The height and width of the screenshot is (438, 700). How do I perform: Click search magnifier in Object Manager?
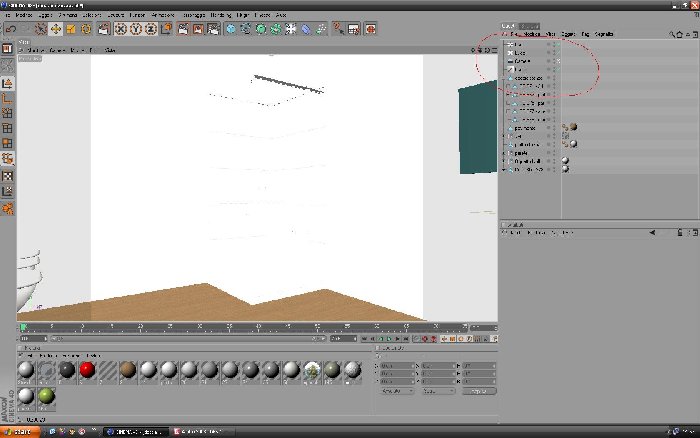672,34
